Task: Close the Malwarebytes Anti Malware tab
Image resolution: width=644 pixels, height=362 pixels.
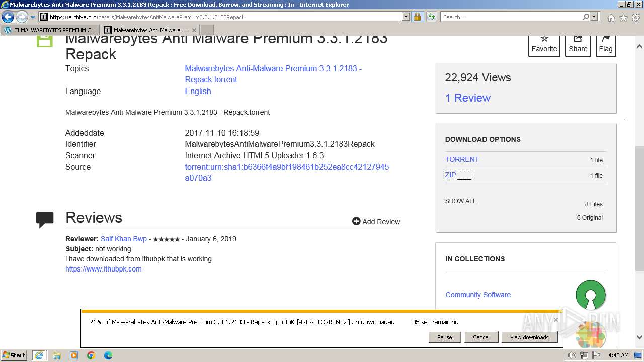Action: click(194, 30)
